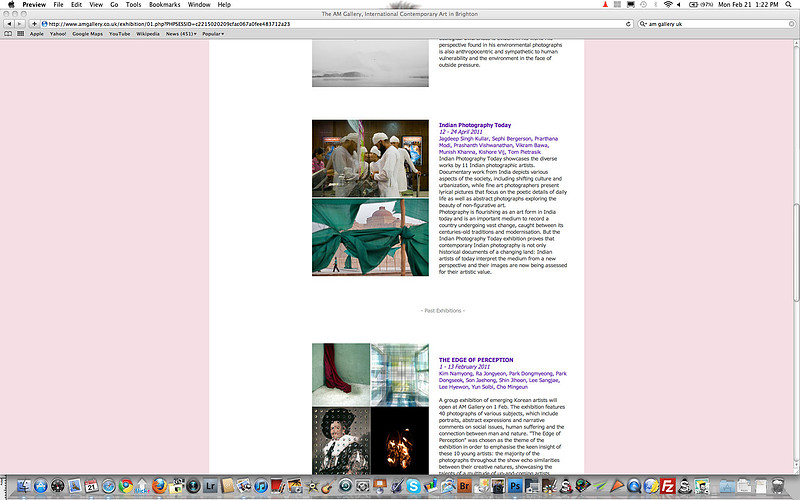Open the View menu
Viewport: 800px width, 500px height.
click(96, 4)
